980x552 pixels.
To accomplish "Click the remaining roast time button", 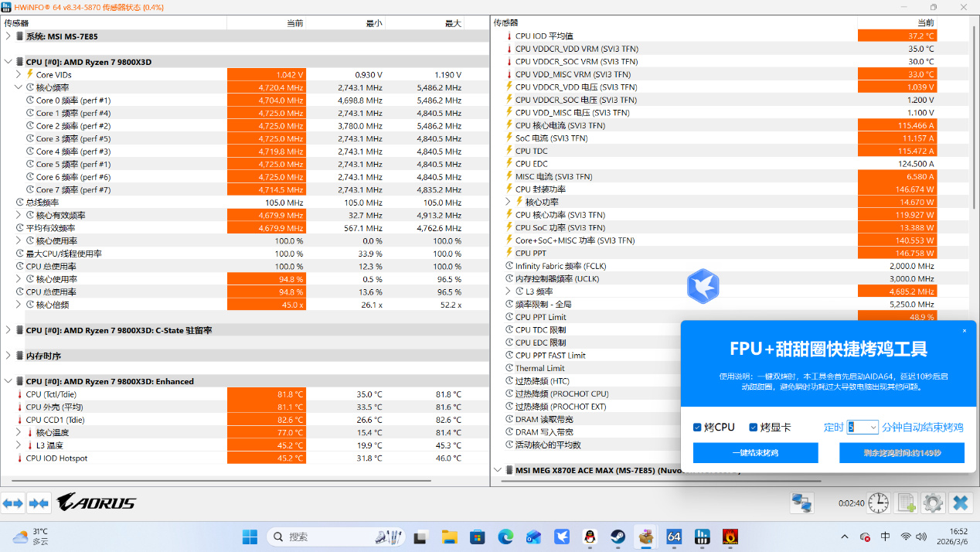I will click(x=902, y=453).
